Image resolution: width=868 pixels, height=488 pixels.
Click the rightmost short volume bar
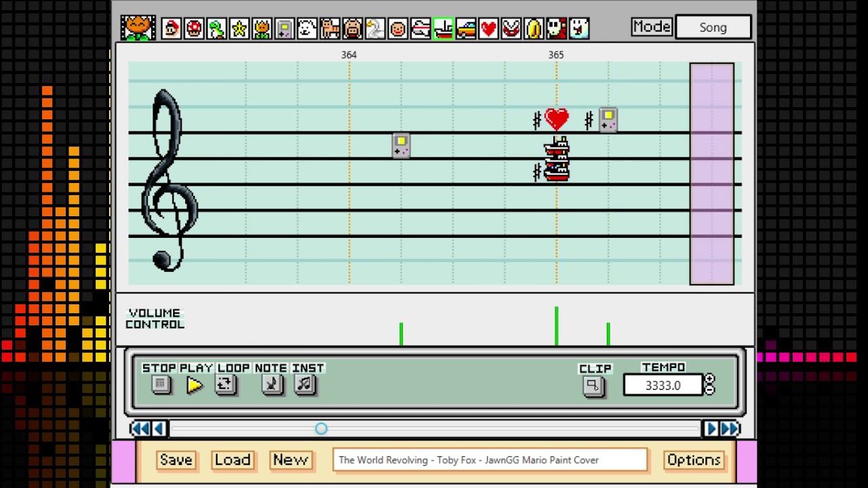click(x=608, y=334)
